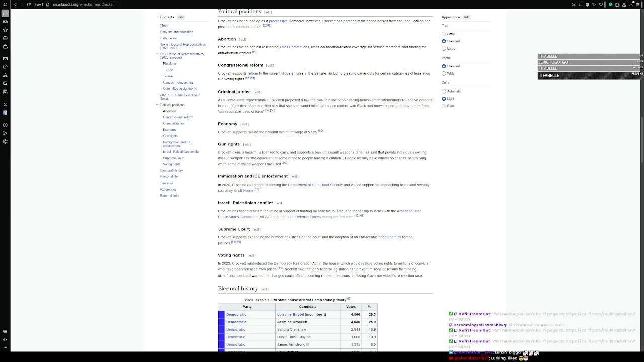The height and width of the screenshot is (362, 644).
Task: Open the Notion N icon in sidebar
Action: 5,92
